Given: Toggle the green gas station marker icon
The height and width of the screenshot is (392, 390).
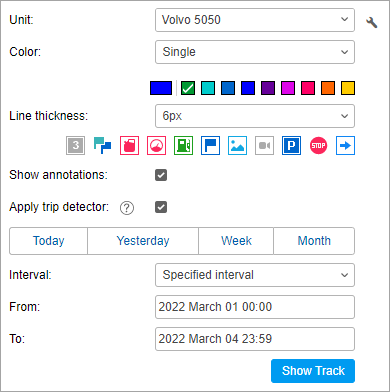Looking at the screenshot, I should point(183,146).
